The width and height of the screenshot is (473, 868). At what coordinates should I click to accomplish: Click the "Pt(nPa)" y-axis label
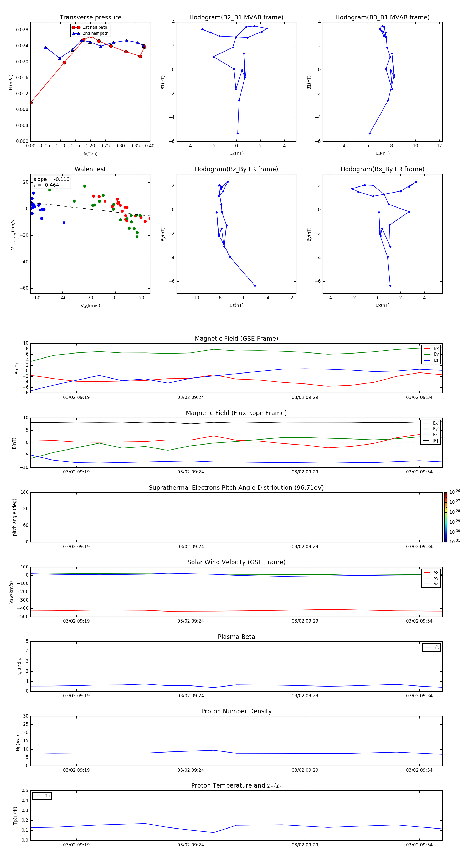(x=11, y=82)
